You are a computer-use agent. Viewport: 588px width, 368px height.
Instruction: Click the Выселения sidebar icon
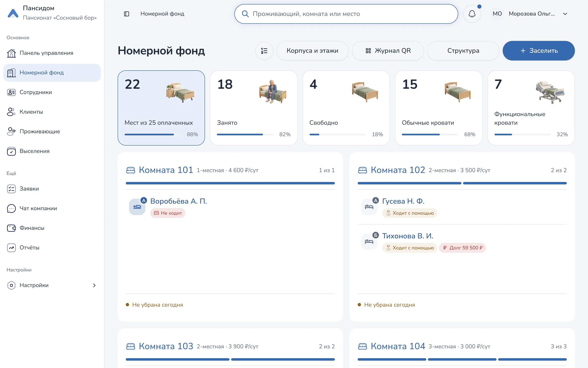click(x=11, y=151)
